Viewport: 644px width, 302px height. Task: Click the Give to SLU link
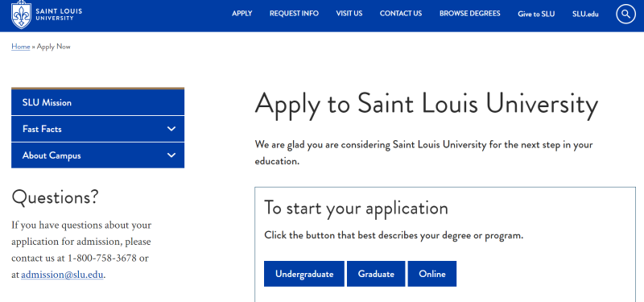coord(536,14)
